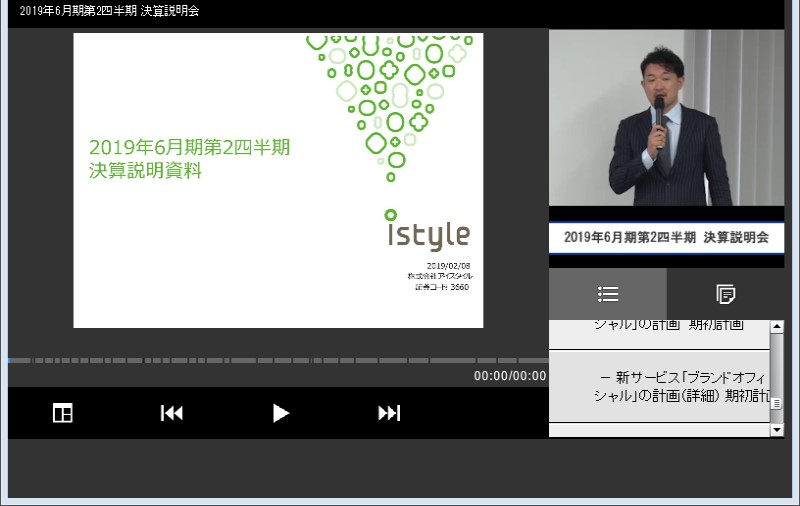Click the 00:00/00:00 time display
The image size is (800, 506).
coord(510,376)
